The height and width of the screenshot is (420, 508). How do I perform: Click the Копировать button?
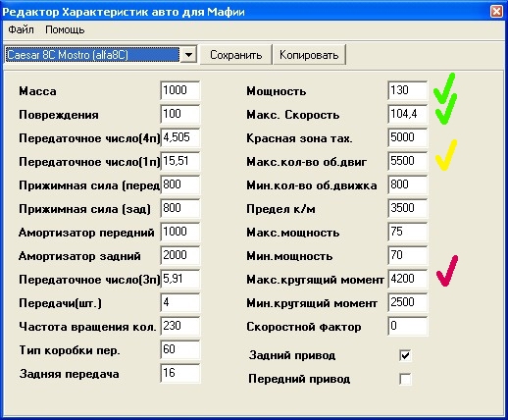(x=309, y=55)
